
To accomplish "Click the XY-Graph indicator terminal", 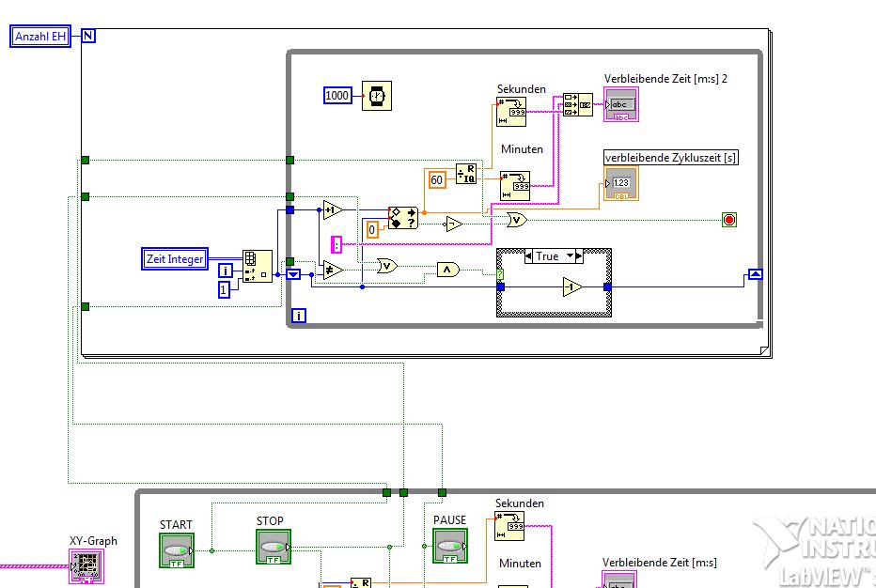I will click(x=86, y=566).
